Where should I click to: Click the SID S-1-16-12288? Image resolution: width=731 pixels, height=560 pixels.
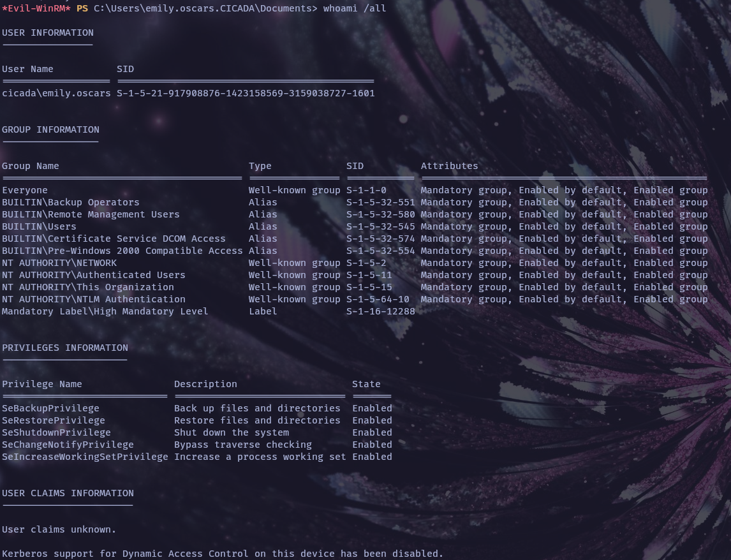tap(380, 311)
